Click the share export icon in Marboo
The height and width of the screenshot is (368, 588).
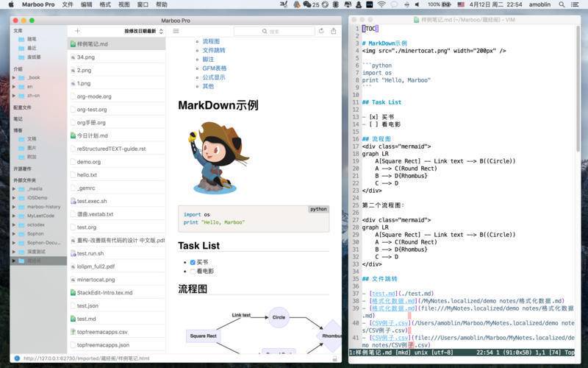coord(334,31)
